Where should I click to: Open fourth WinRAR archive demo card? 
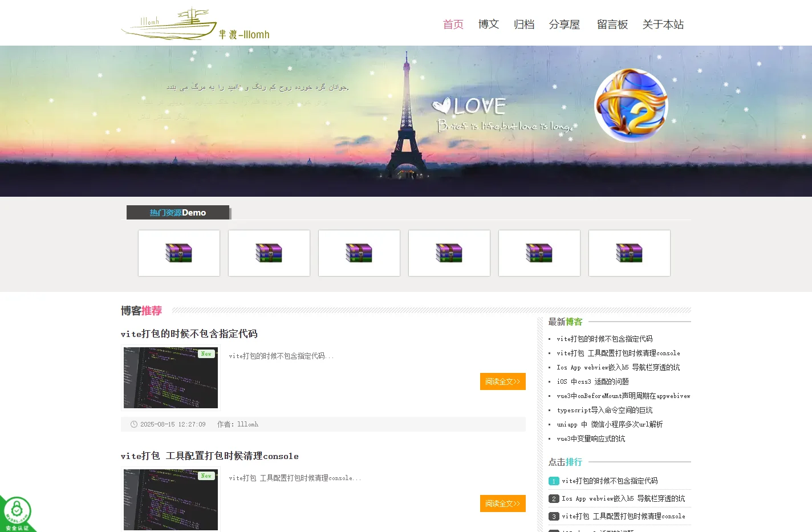449,253
